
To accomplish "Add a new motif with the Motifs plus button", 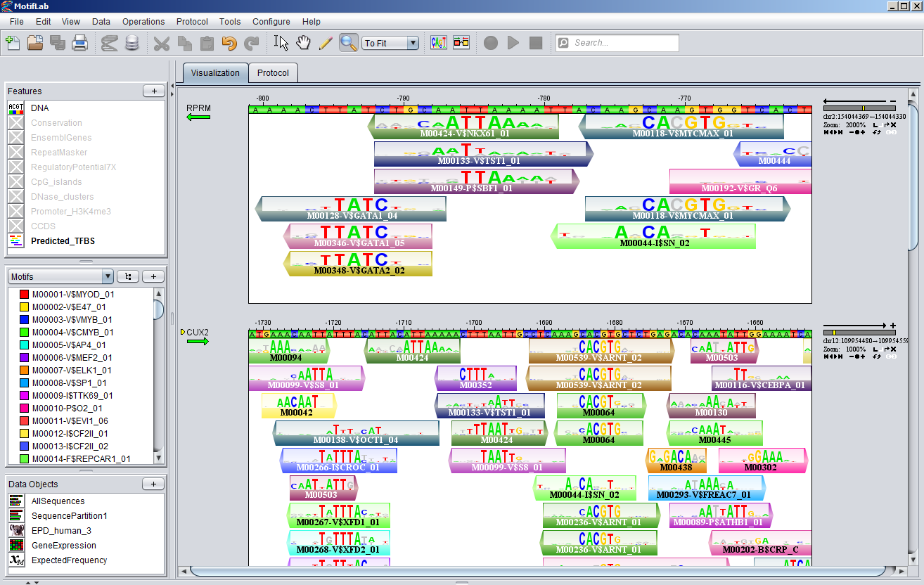I will (153, 276).
